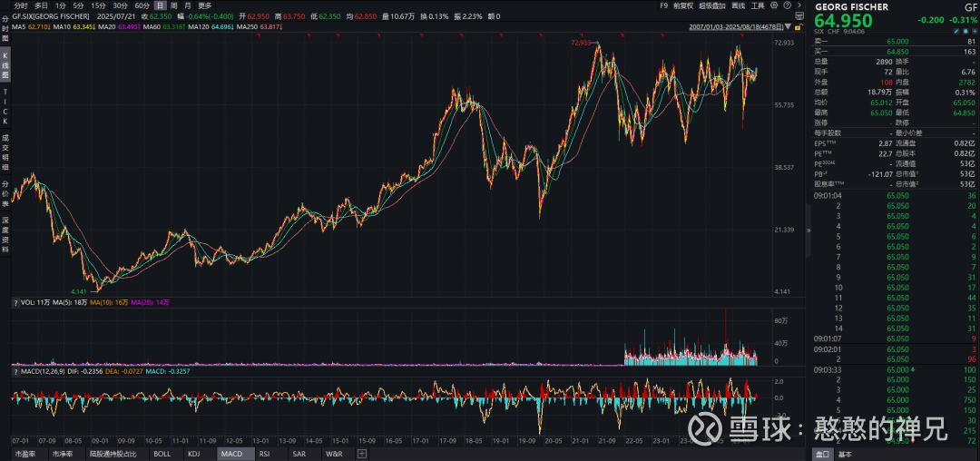Open the TICK sidebar tab
This screenshot has height=461, width=980.
pos(5,107)
